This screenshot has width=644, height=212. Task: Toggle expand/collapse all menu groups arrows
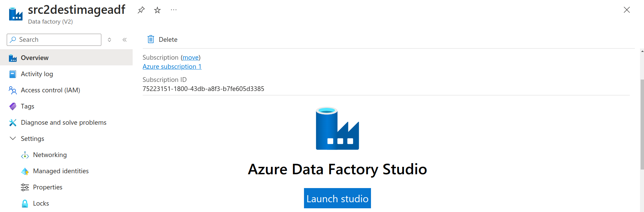pyautogui.click(x=109, y=40)
